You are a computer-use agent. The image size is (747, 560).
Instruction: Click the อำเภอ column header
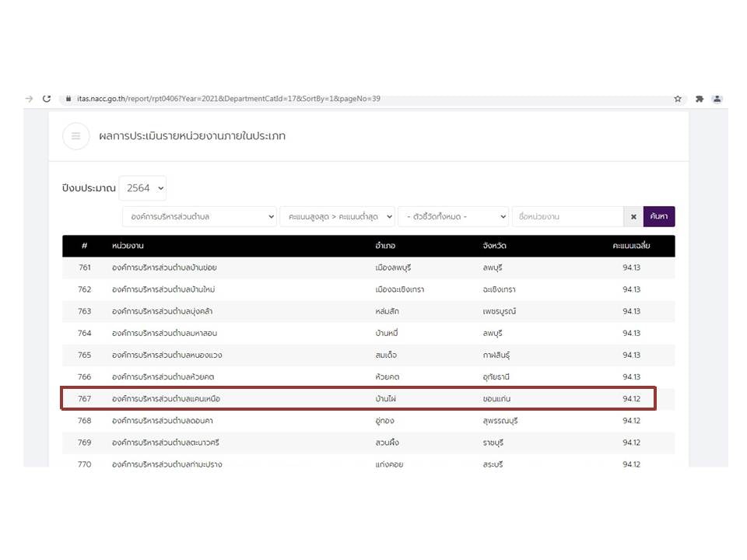pyautogui.click(x=385, y=246)
